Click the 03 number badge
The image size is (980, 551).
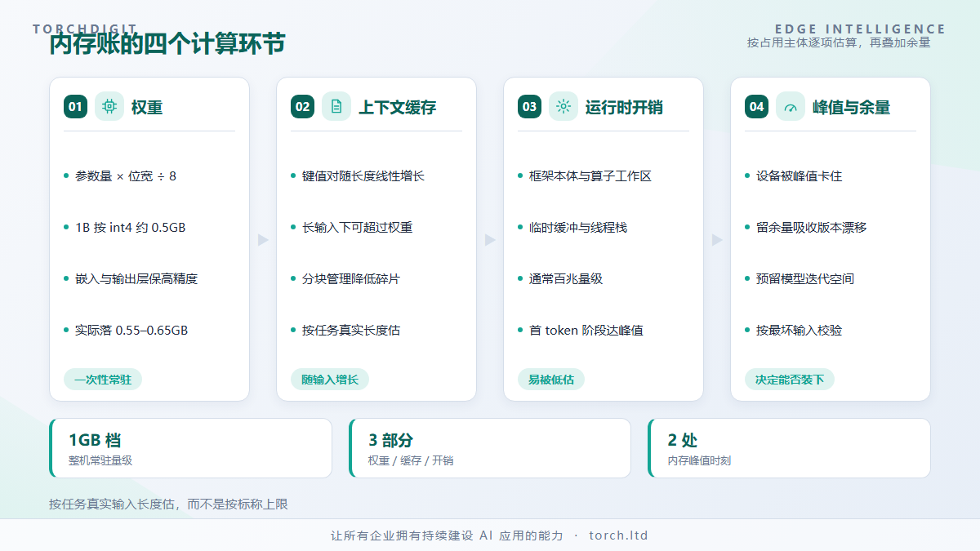tap(529, 107)
